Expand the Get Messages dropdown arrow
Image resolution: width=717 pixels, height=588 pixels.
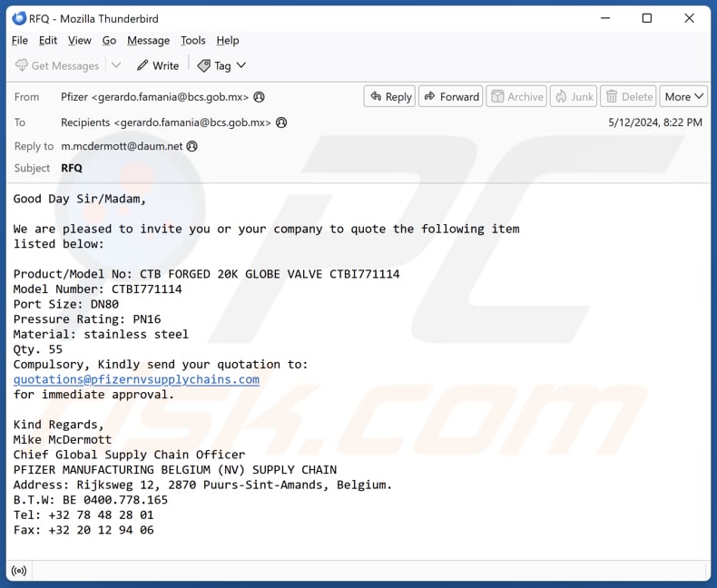(115, 65)
